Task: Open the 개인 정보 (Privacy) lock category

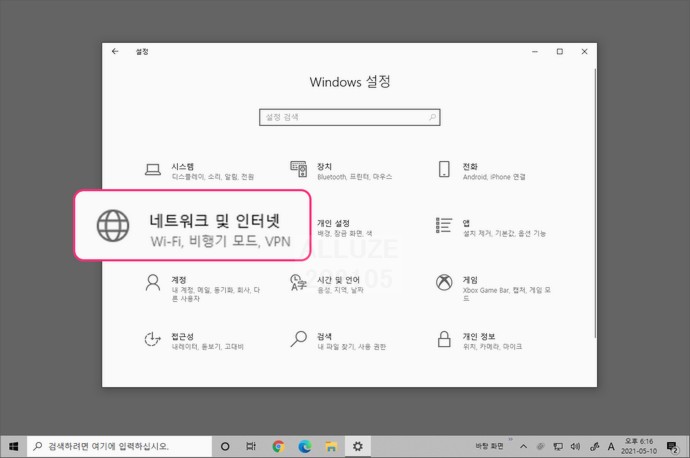Action: pos(479,341)
